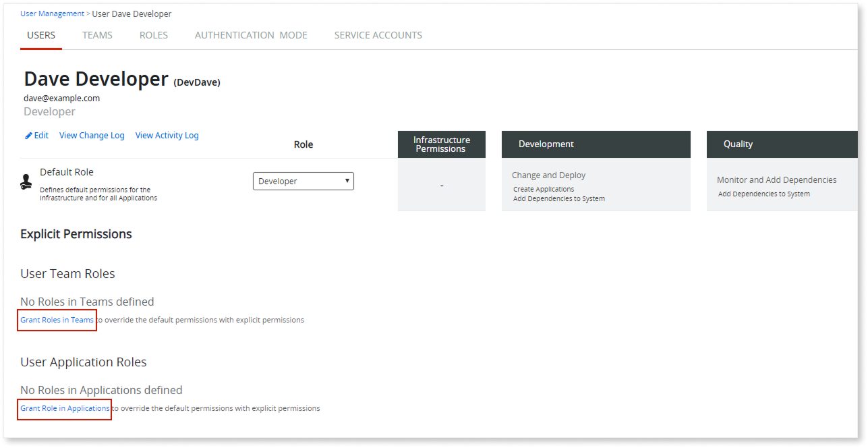Click the dave@example.com email address
This screenshot has height=448, width=868.
tap(61, 97)
